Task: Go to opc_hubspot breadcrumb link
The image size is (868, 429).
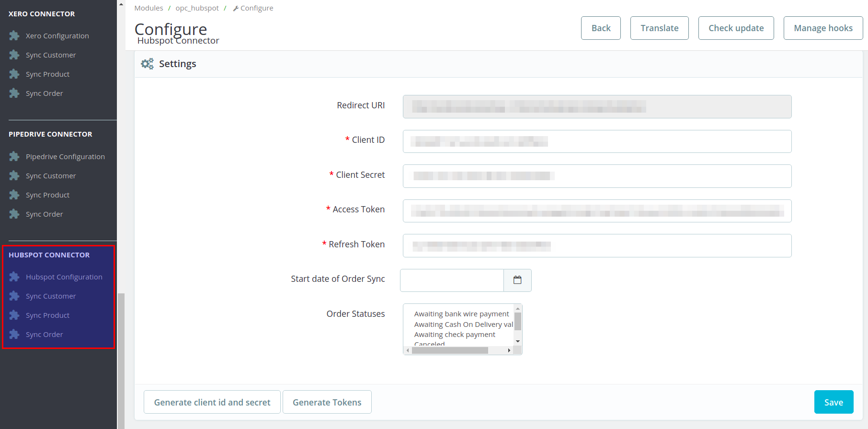Action: click(197, 8)
